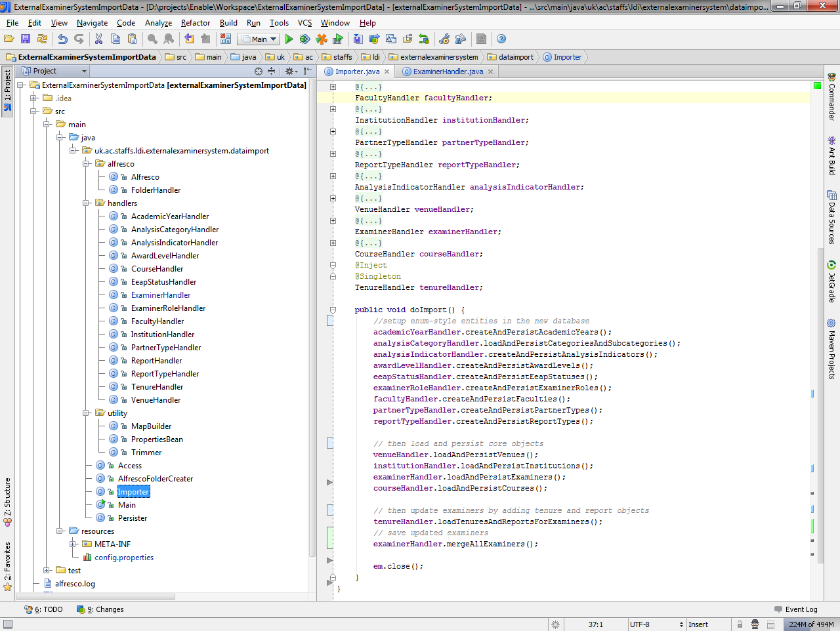Click the Save All icon
The height and width of the screenshot is (631, 840).
pos(25,38)
